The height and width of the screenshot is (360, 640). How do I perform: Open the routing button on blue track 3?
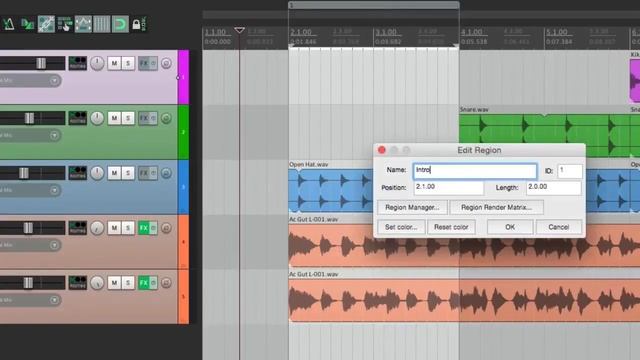click(x=78, y=173)
